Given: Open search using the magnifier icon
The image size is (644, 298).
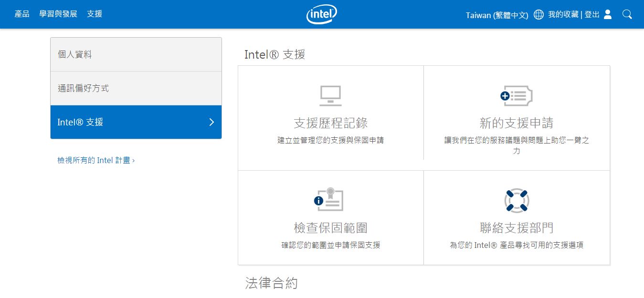Looking at the screenshot, I should [627, 14].
